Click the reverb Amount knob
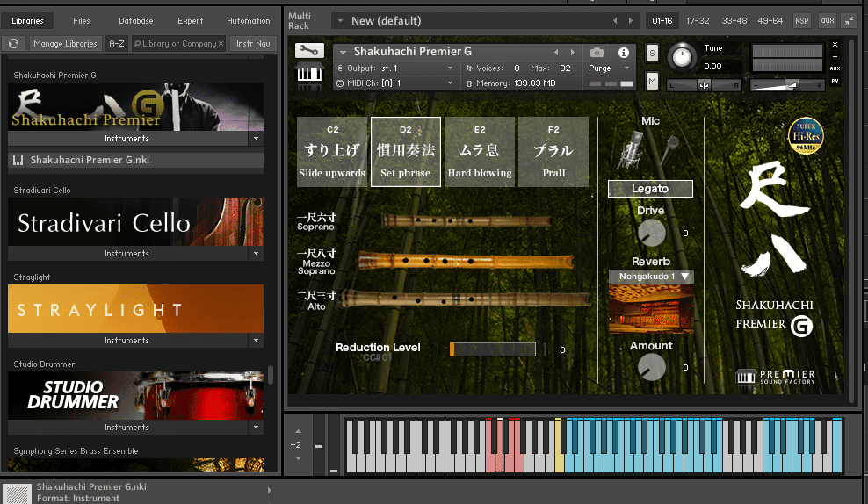 [x=652, y=367]
